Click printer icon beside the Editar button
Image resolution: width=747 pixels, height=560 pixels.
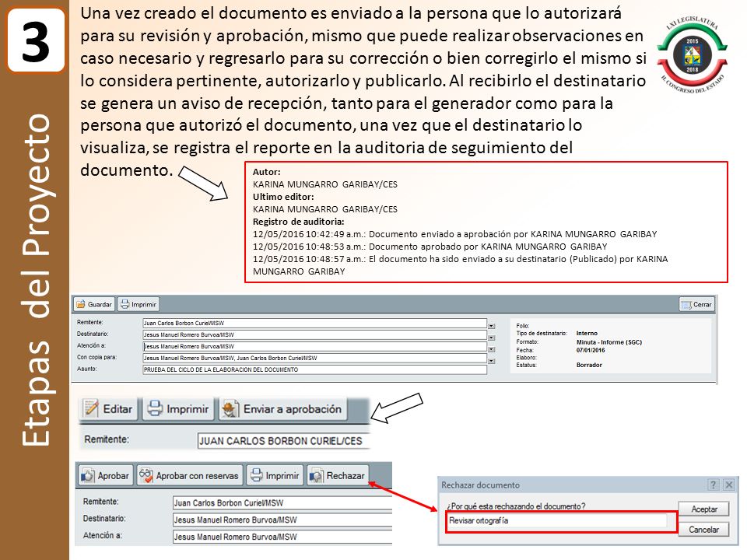(155, 408)
